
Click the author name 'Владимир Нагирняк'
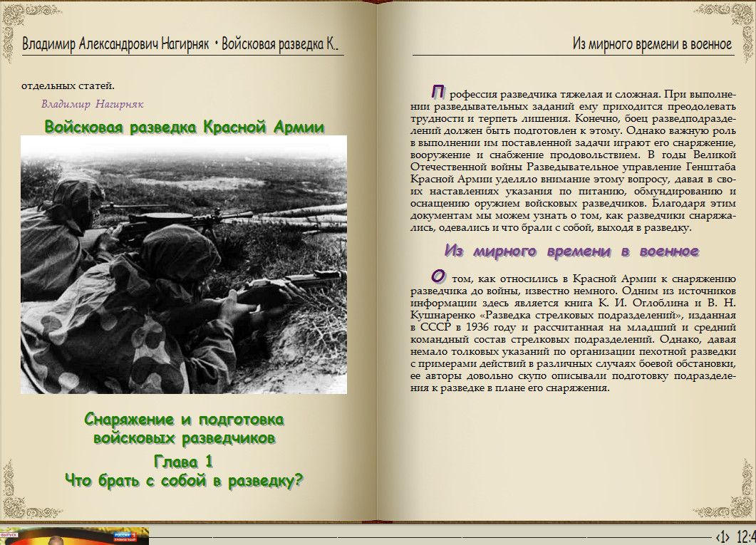pos(92,104)
